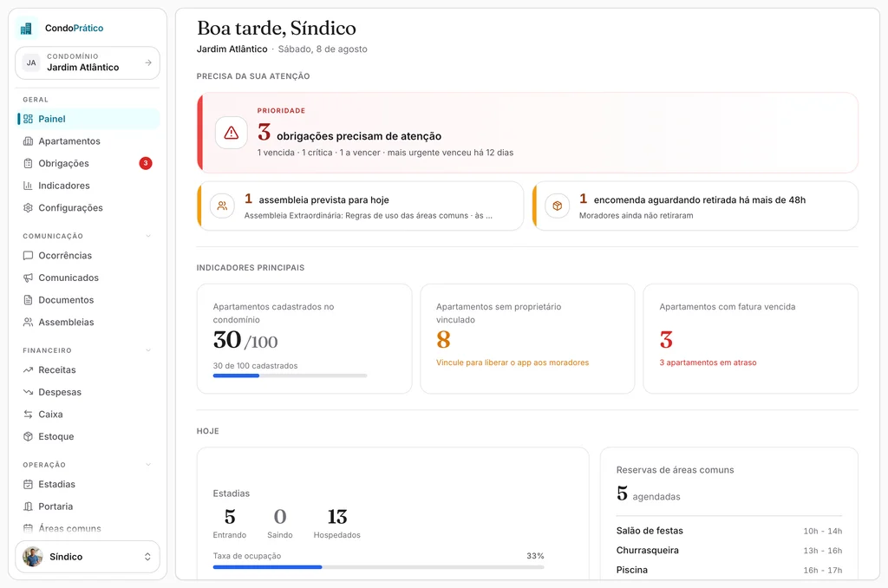
Task: Click the apartamentos cadastrados progress bar
Action: coord(290,376)
